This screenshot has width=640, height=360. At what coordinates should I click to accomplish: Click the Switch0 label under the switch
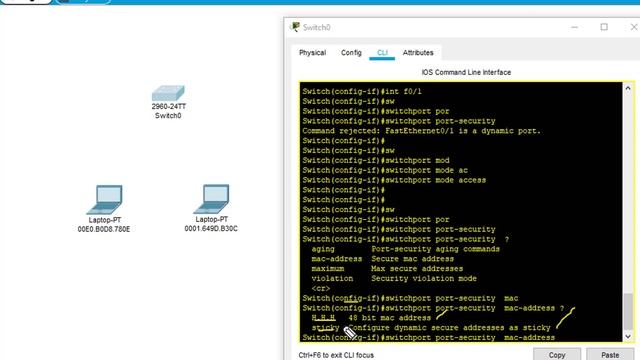click(168, 116)
